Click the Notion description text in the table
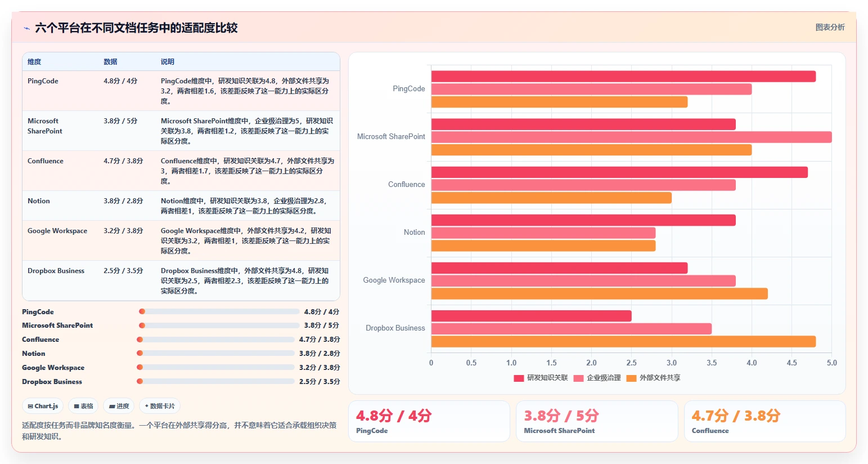This screenshot has height=464, width=868. tap(244, 206)
